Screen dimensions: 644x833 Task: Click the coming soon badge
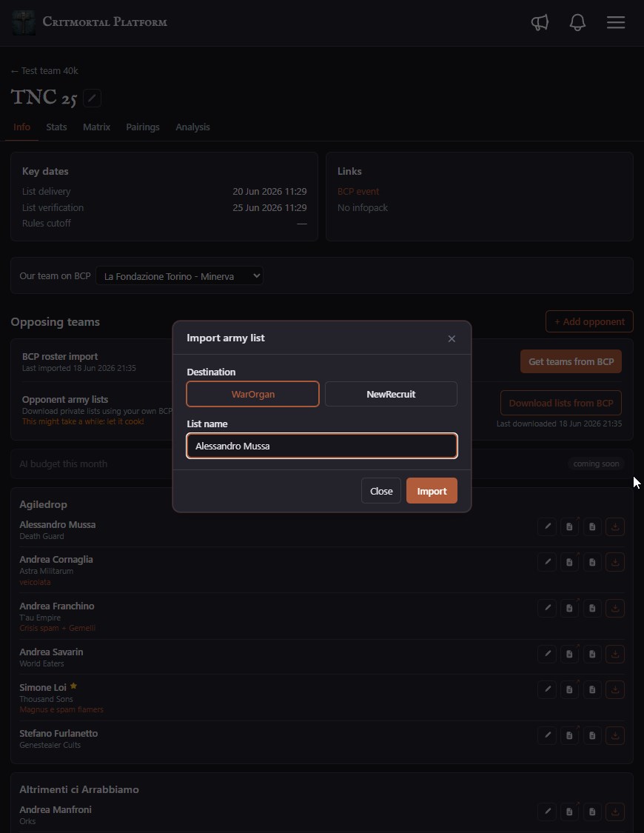coord(596,464)
